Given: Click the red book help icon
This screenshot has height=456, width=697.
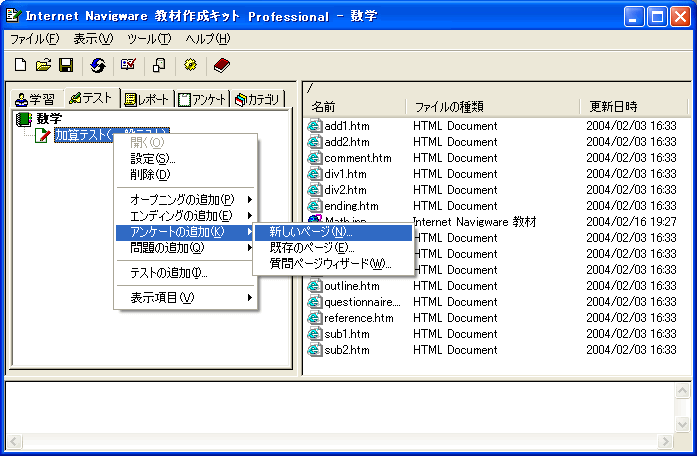Looking at the screenshot, I should [222, 65].
